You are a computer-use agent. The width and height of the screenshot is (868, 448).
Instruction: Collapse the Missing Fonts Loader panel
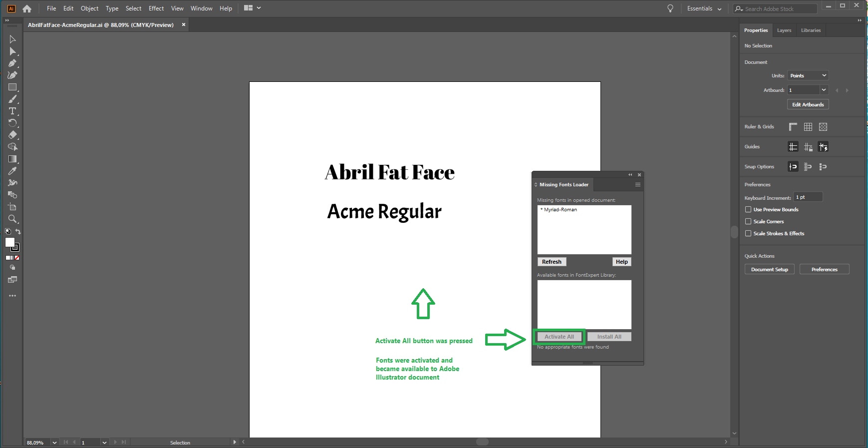click(630, 175)
